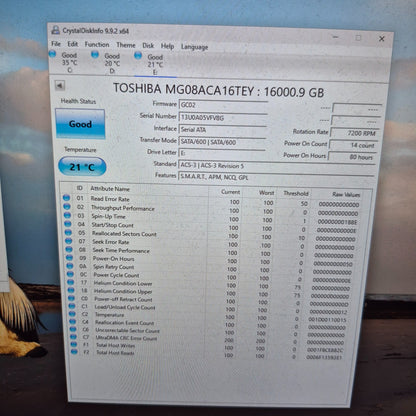Click status icon for Temperature attribute row
Viewport: 416px width, 416px height.
[72, 314]
